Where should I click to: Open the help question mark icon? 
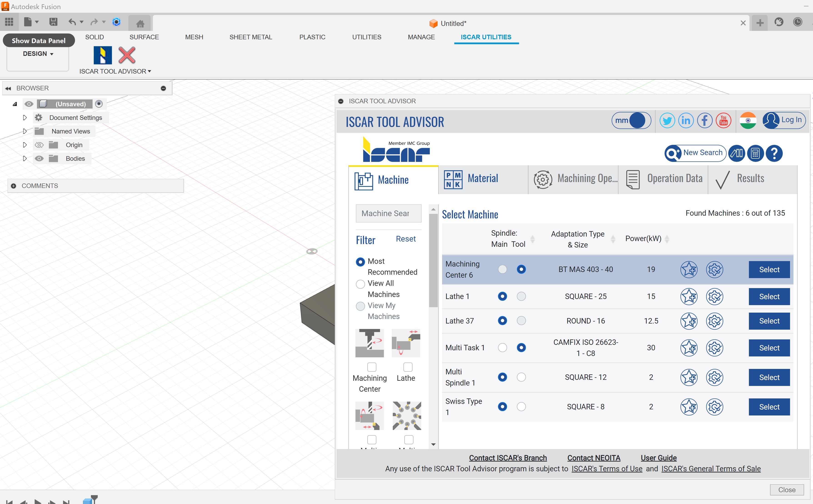774,153
